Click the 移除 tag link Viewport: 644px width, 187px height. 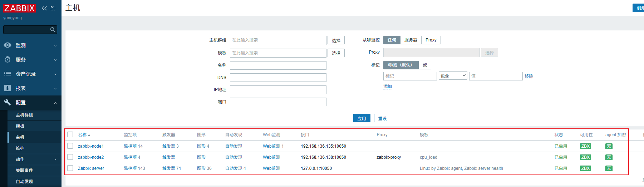click(529, 76)
